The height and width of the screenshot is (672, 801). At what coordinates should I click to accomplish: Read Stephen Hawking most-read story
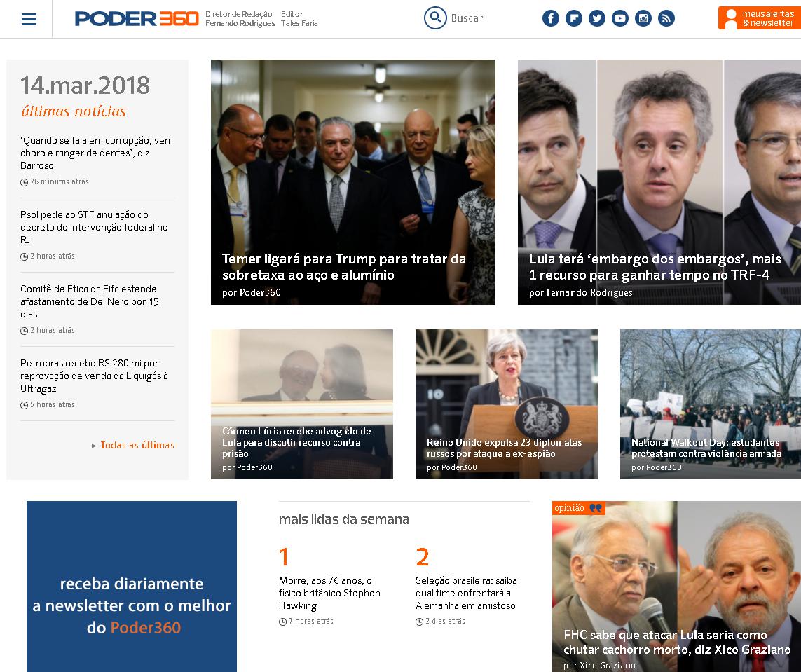point(329,593)
